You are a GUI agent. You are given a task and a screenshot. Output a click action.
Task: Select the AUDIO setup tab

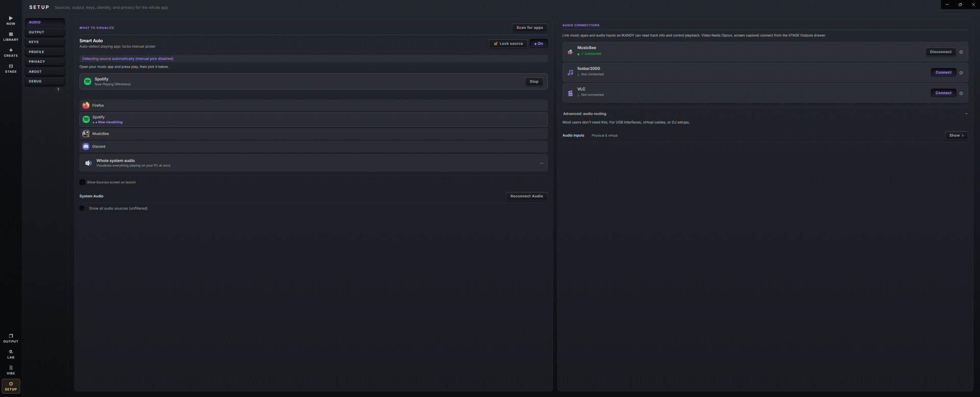click(45, 22)
